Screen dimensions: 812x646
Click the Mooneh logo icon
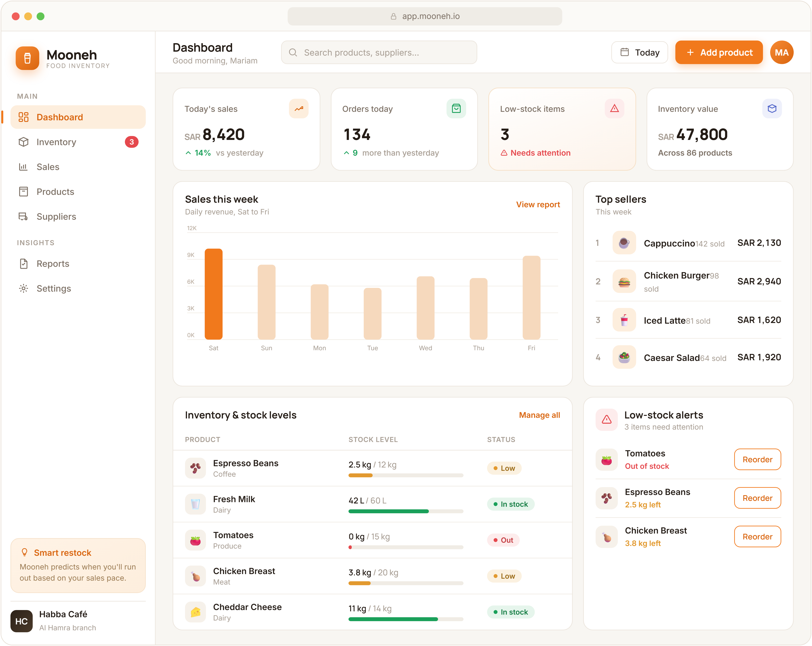[27, 58]
